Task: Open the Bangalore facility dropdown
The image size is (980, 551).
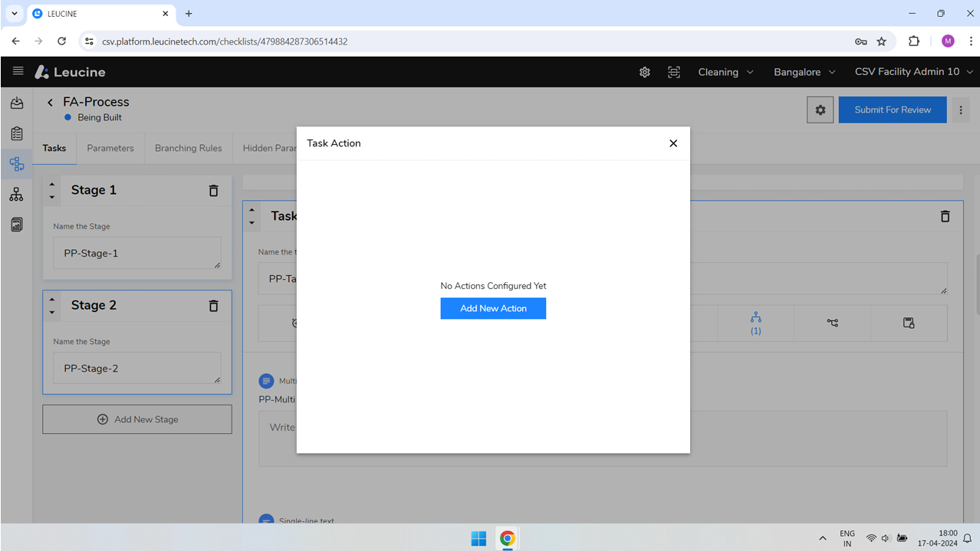Action: (x=804, y=71)
